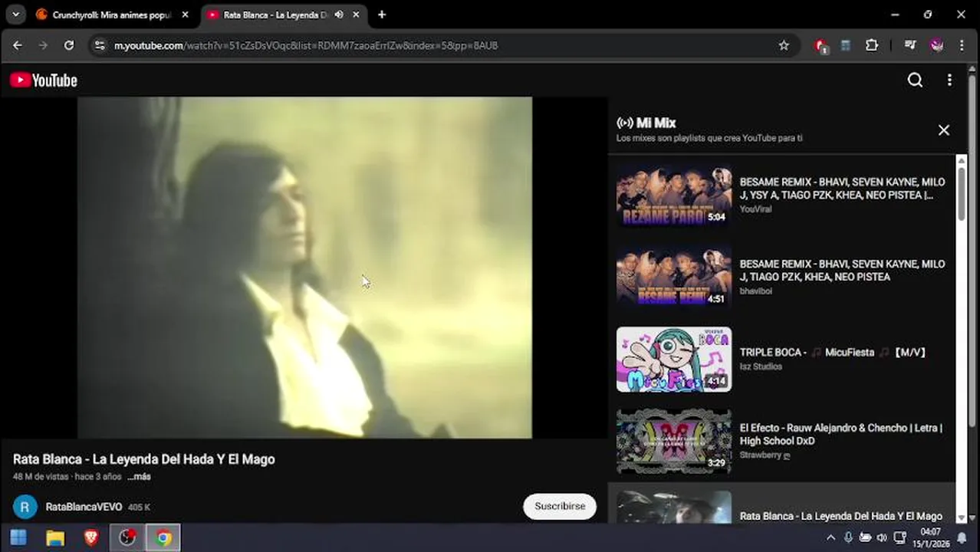Expand description with ...más
Image resolution: width=980 pixels, height=552 pixels.
tap(139, 477)
